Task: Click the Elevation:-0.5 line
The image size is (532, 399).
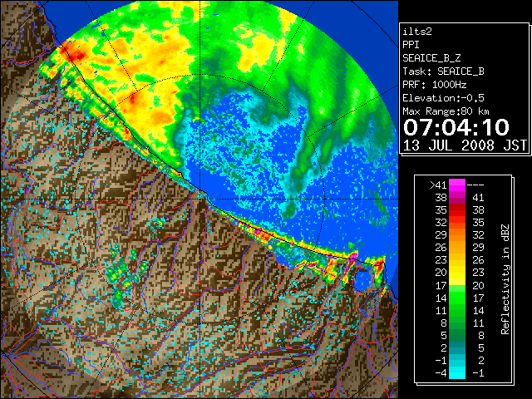Action: point(443,98)
